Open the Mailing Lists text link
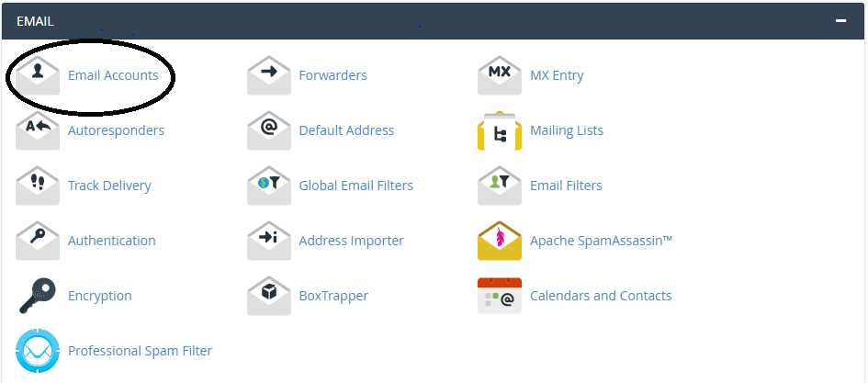Viewport: 868px width, 383px height. pyautogui.click(x=567, y=130)
